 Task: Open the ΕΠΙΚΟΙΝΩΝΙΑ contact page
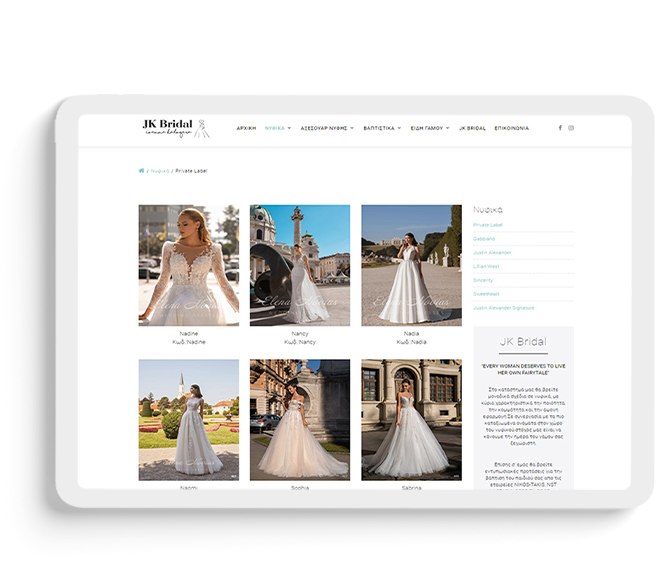pos(511,128)
